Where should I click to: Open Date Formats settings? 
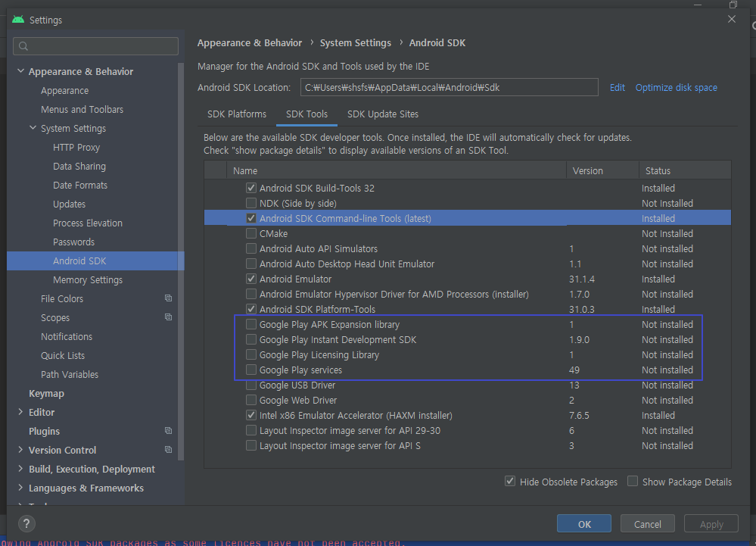(80, 186)
